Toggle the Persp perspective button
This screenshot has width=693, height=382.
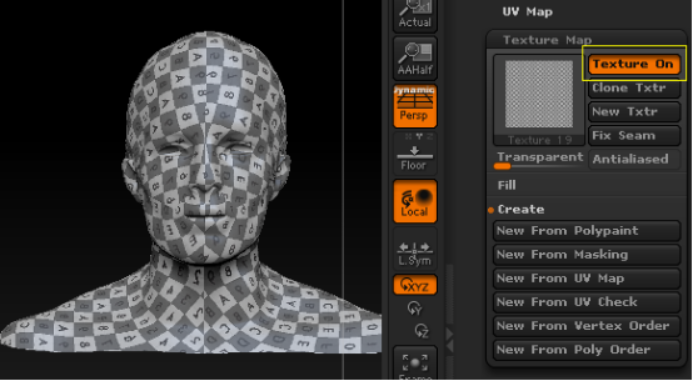pos(415,106)
